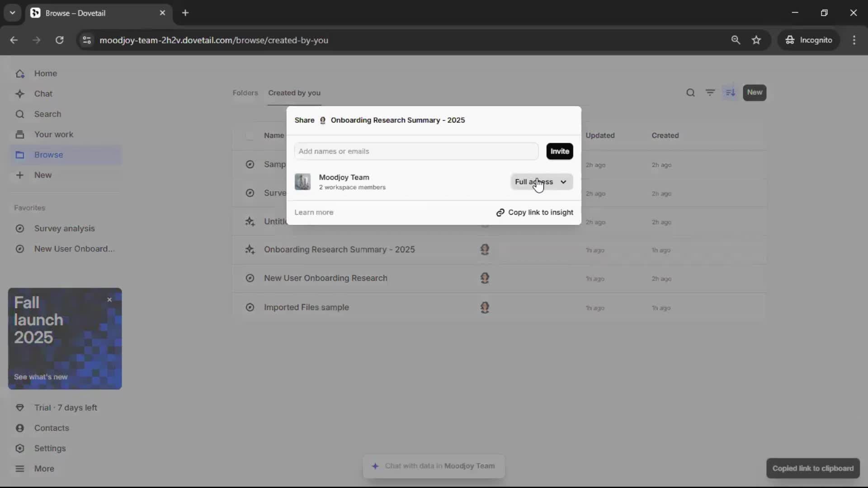This screenshot has height=488, width=868.
Task: Click the Home icon in sidebar
Action: (x=20, y=74)
